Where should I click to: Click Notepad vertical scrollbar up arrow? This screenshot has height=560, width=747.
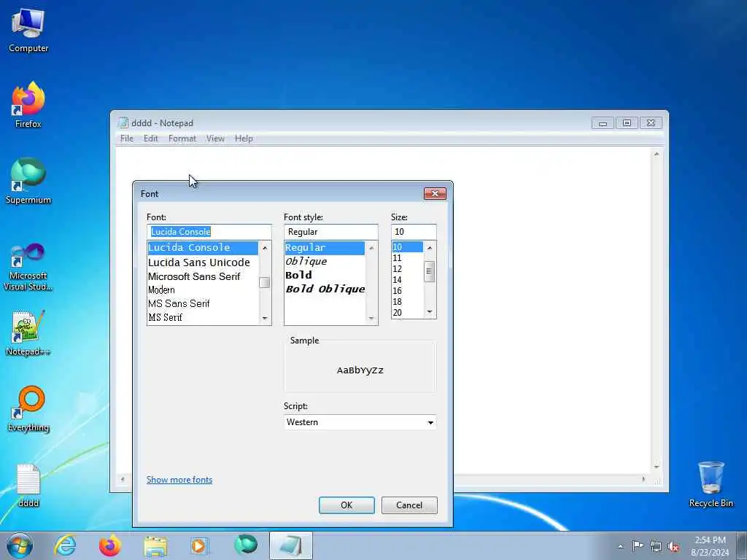(657, 155)
